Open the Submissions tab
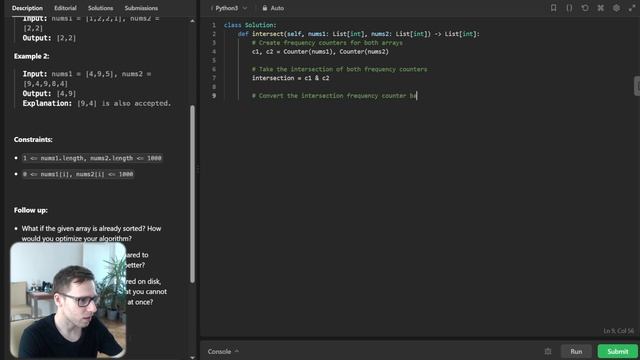The image size is (640, 360). (141, 8)
